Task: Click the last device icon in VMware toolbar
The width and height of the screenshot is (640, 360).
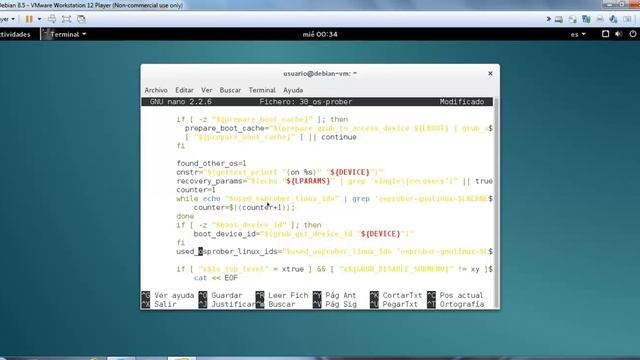Action: [x=627, y=19]
